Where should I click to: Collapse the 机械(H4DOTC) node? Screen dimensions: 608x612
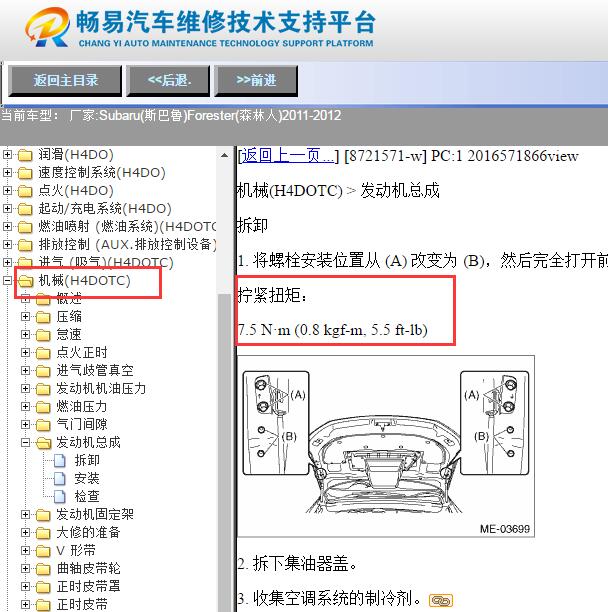7,280
